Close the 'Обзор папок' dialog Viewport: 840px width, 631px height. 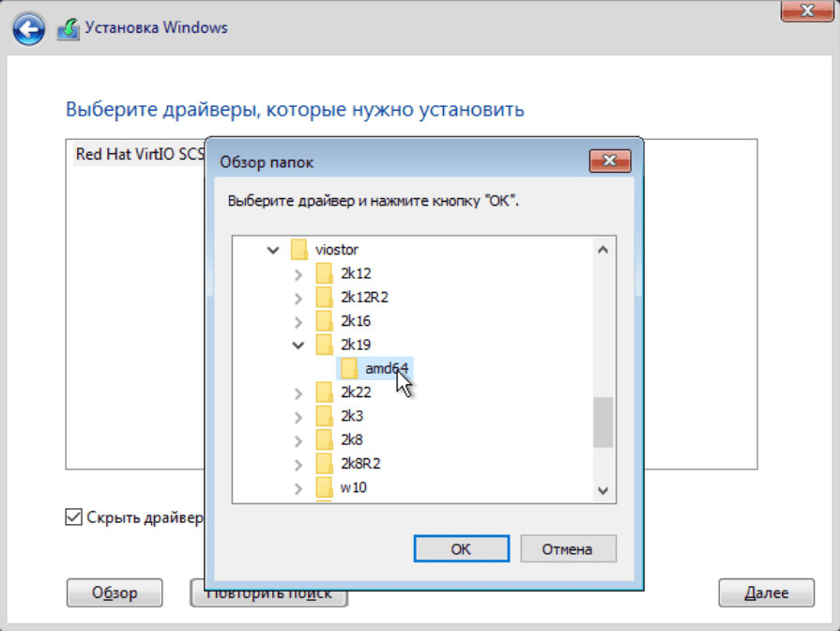(610, 161)
